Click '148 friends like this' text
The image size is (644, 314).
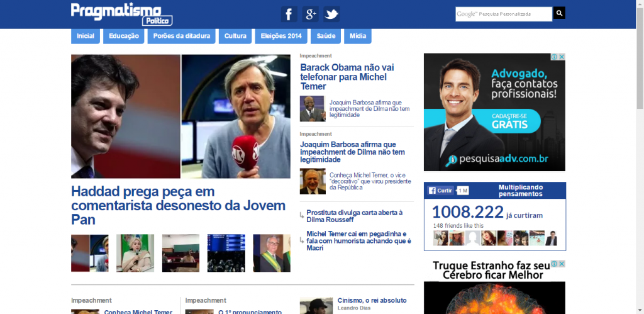[x=458, y=226]
